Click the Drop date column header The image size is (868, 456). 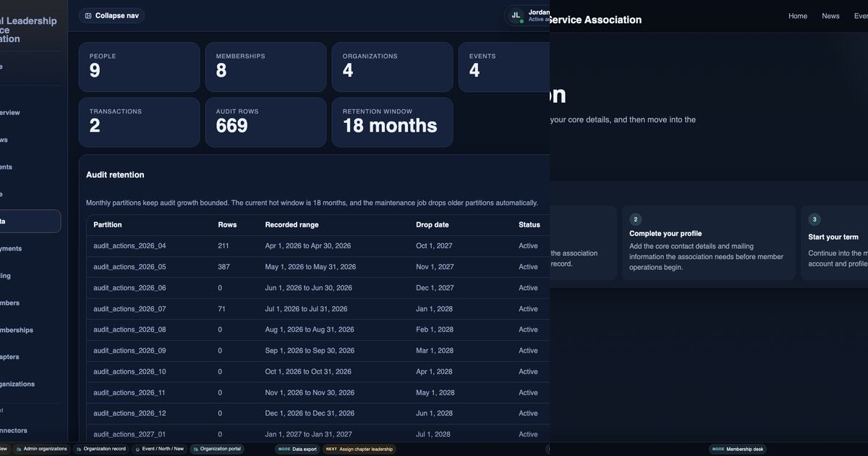point(432,224)
